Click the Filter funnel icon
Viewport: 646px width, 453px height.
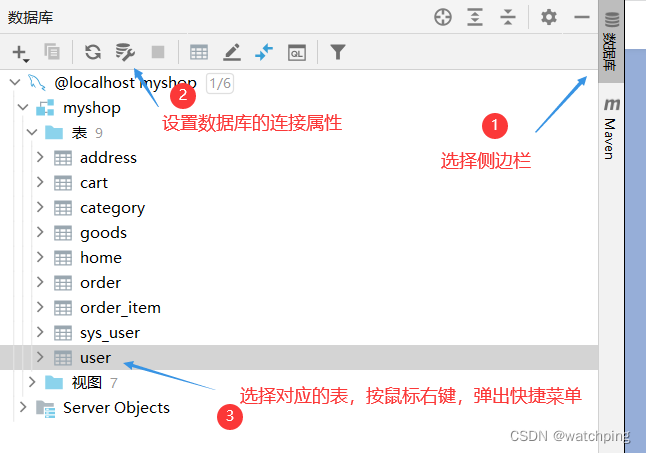(x=337, y=52)
